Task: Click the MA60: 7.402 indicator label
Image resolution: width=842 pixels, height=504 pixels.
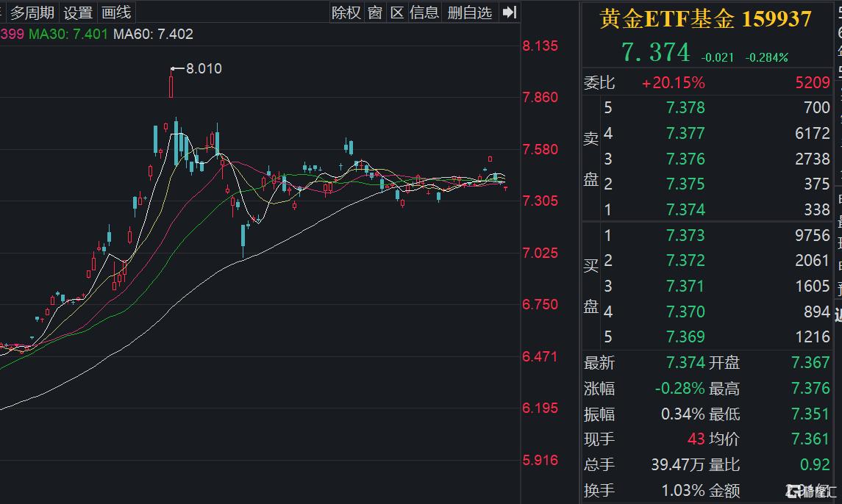Action: tap(153, 35)
